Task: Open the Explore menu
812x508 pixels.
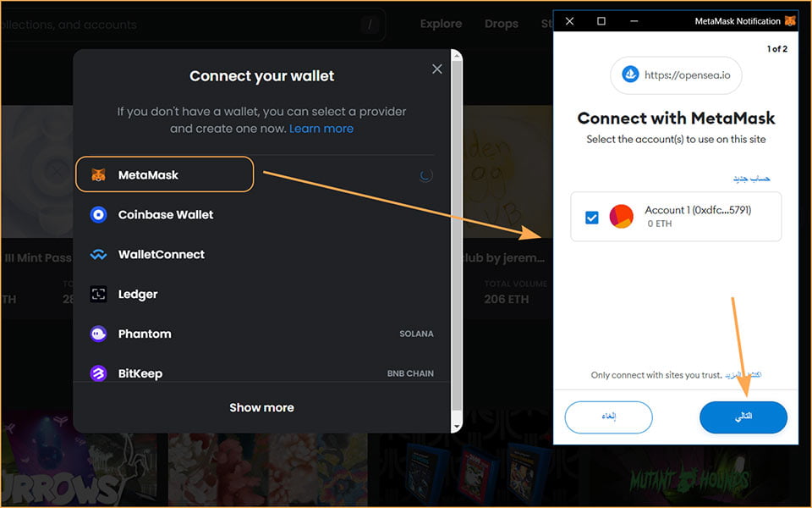Action: pyautogui.click(x=442, y=24)
